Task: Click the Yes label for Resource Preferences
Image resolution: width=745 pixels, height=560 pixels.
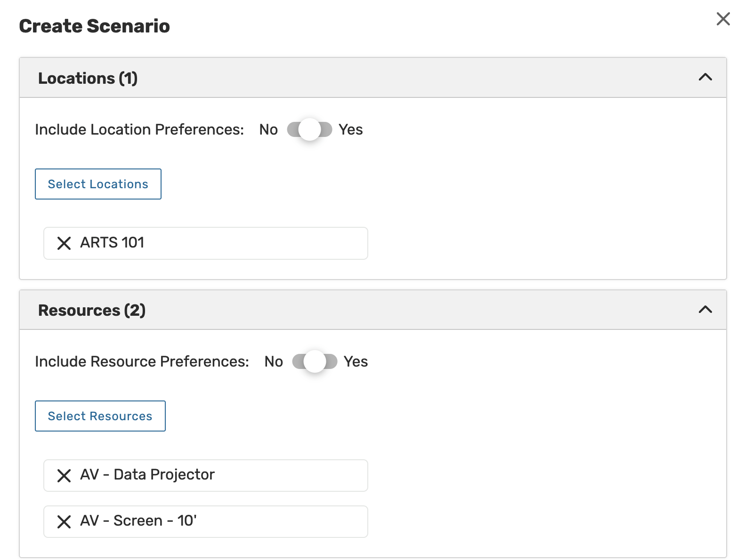Action: click(356, 361)
